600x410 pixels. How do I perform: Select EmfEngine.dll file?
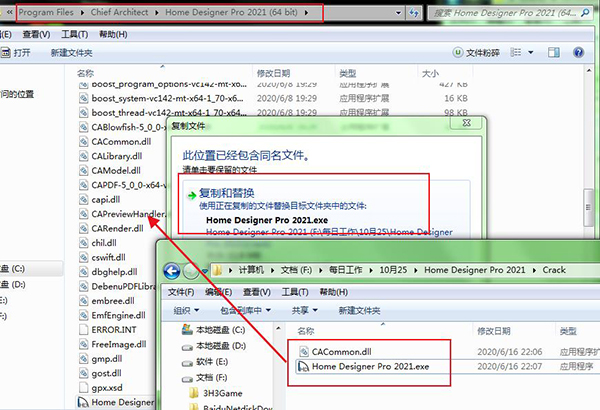118,315
